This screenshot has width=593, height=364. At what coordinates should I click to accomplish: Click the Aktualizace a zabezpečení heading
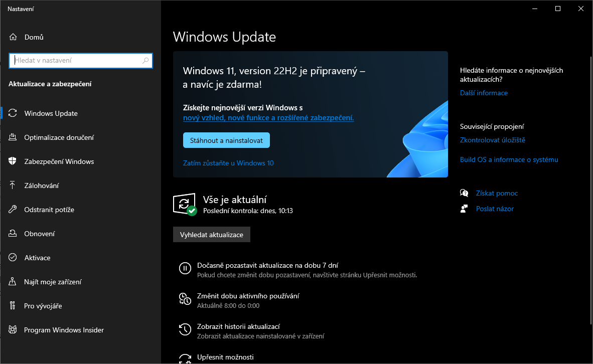50,84
